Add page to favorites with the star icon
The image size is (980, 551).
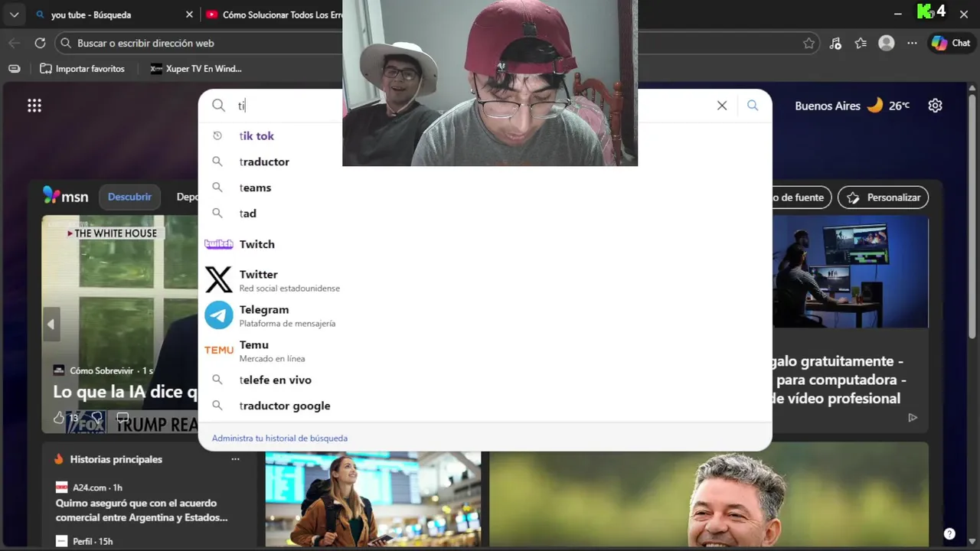pyautogui.click(x=808, y=44)
